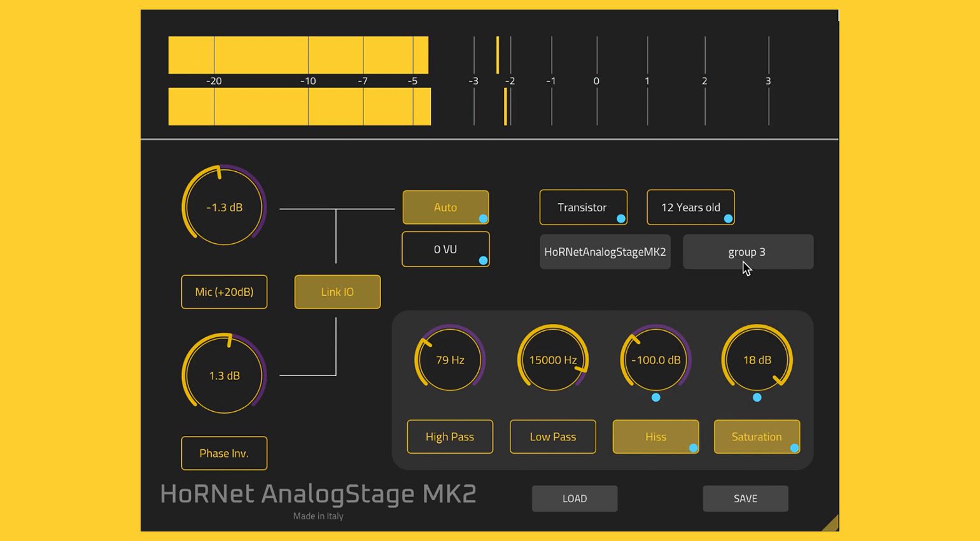Toggle the Link IO button
The image size is (980, 541).
(337, 292)
